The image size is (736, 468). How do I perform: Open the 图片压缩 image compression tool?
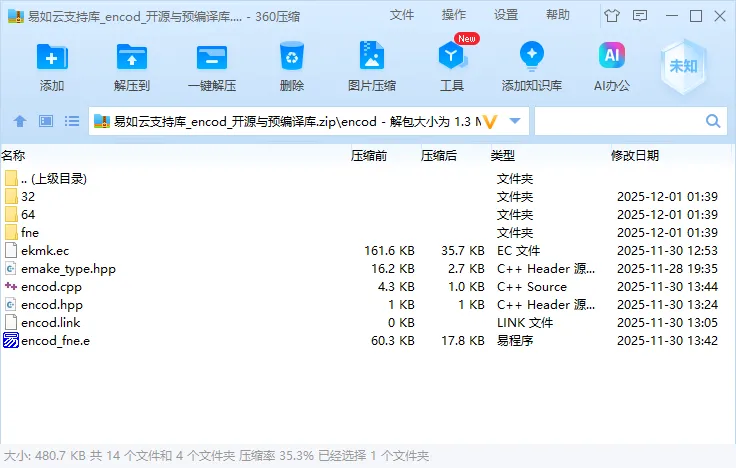[x=371, y=58]
